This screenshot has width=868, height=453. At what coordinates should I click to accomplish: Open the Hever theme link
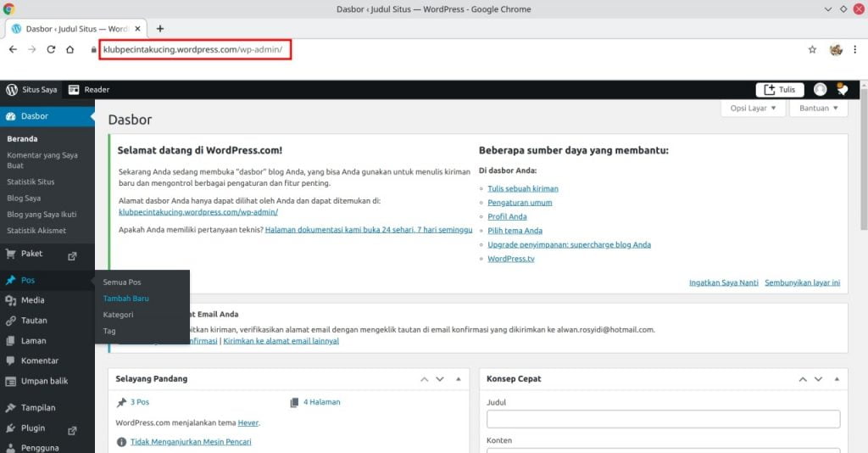[x=248, y=423]
